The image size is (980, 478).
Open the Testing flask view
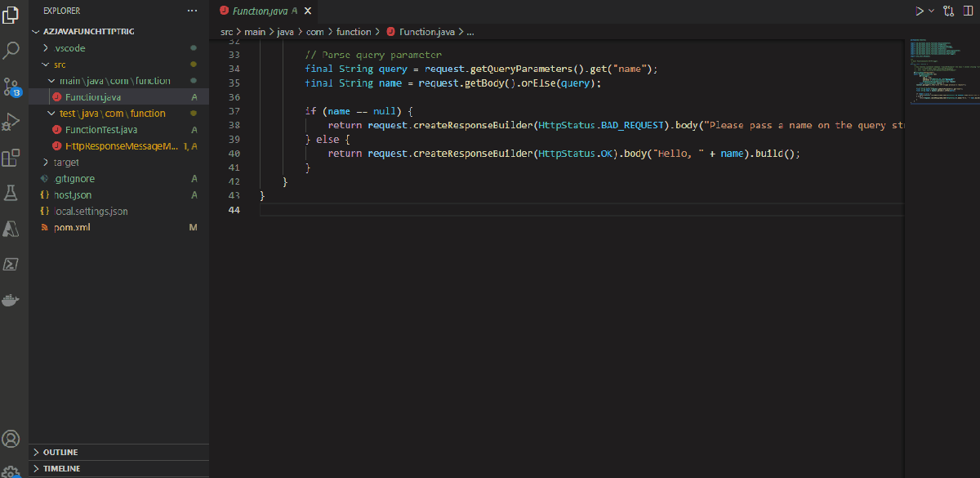click(x=11, y=193)
